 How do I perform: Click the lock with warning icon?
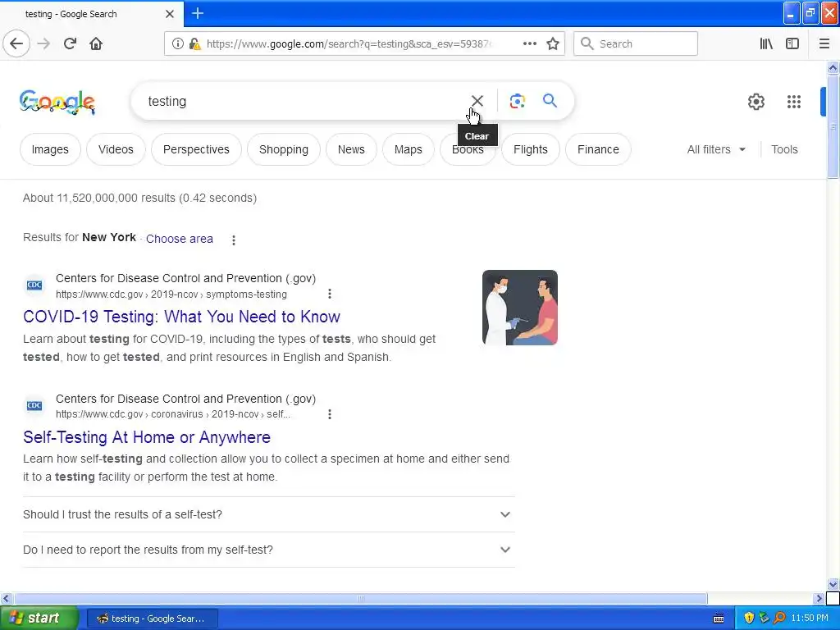195,43
